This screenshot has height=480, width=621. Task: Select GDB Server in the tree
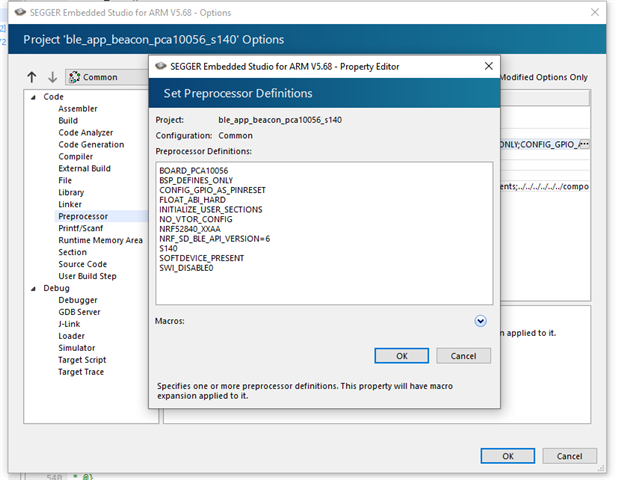81,313
